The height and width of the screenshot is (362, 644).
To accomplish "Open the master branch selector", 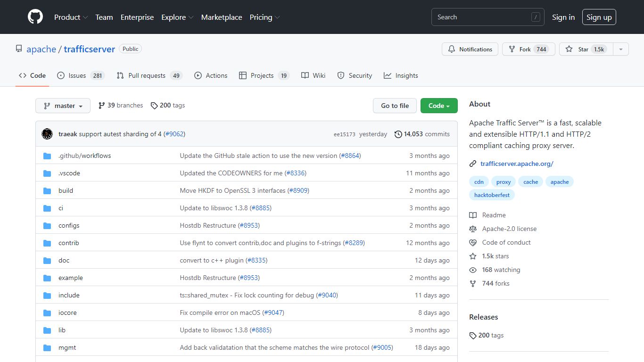I will pos(63,106).
